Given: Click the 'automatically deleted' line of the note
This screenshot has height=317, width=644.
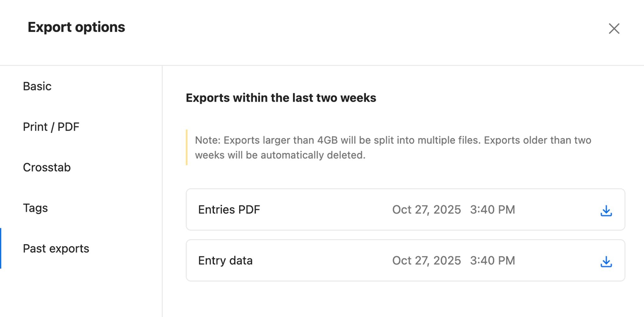Looking at the screenshot, I should click(280, 155).
